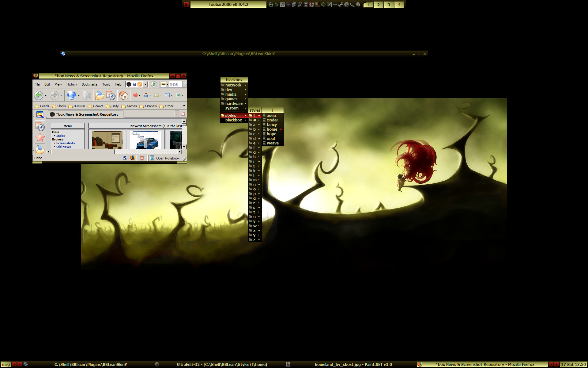The height and width of the screenshot is (368, 588).
Task: Choose the opal style
Action: point(273,139)
